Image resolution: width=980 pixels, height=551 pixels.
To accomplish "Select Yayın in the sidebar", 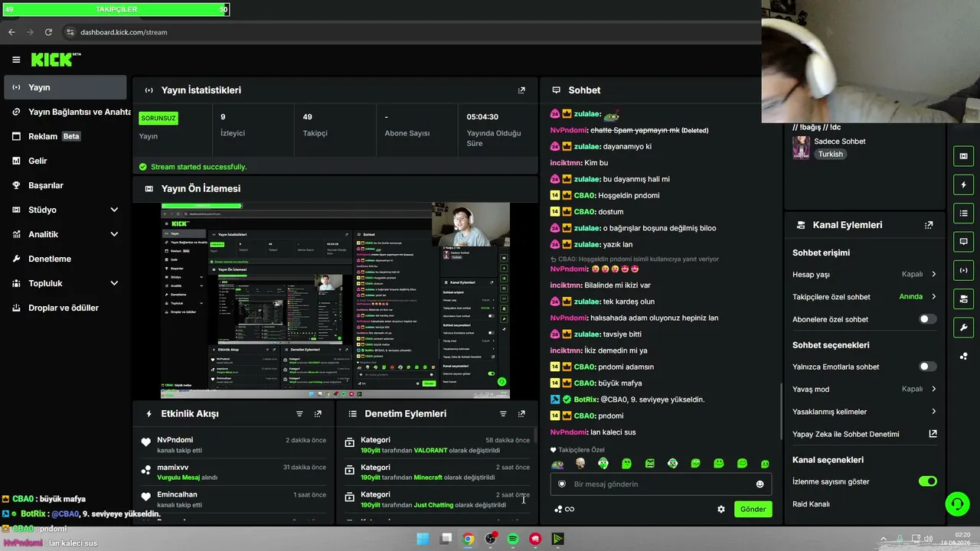I will click(x=65, y=87).
